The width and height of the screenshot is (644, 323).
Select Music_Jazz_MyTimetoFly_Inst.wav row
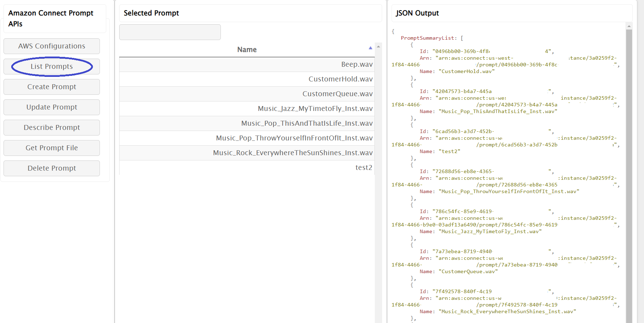pyautogui.click(x=247, y=108)
